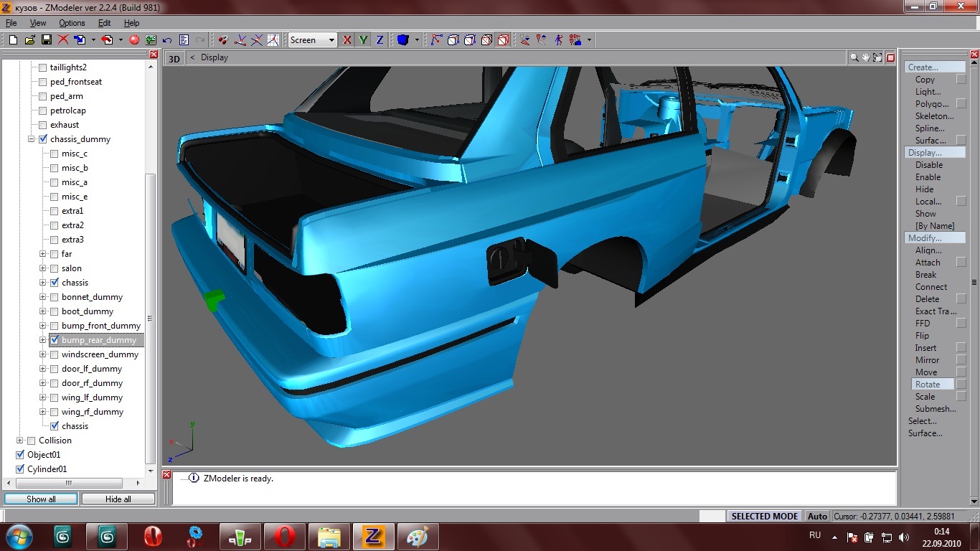Click the Show all button

(x=41, y=499)
